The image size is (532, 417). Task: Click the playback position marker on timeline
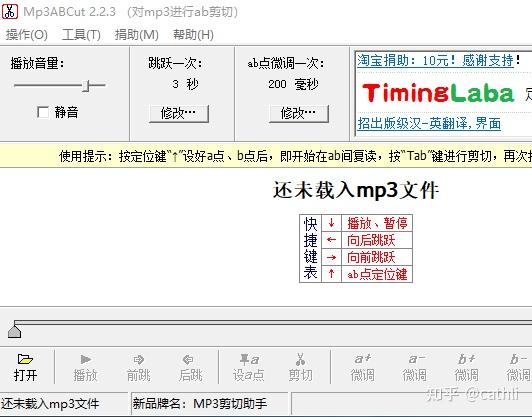click(x=15, y=331)
